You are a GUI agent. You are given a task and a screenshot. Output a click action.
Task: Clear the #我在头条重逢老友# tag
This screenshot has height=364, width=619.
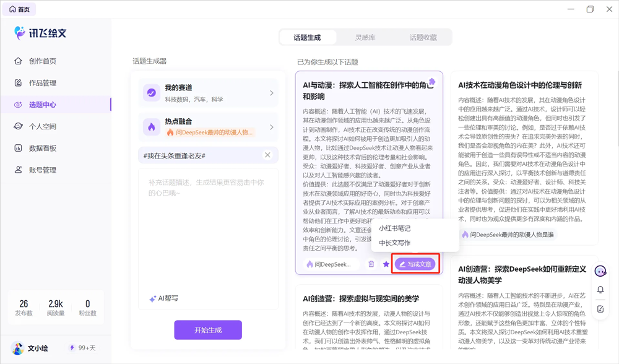coord(267,155)
